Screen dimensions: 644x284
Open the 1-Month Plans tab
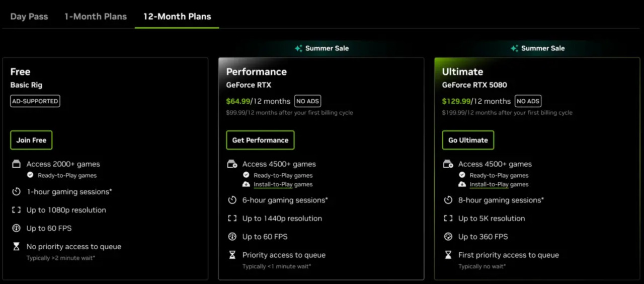96,17
